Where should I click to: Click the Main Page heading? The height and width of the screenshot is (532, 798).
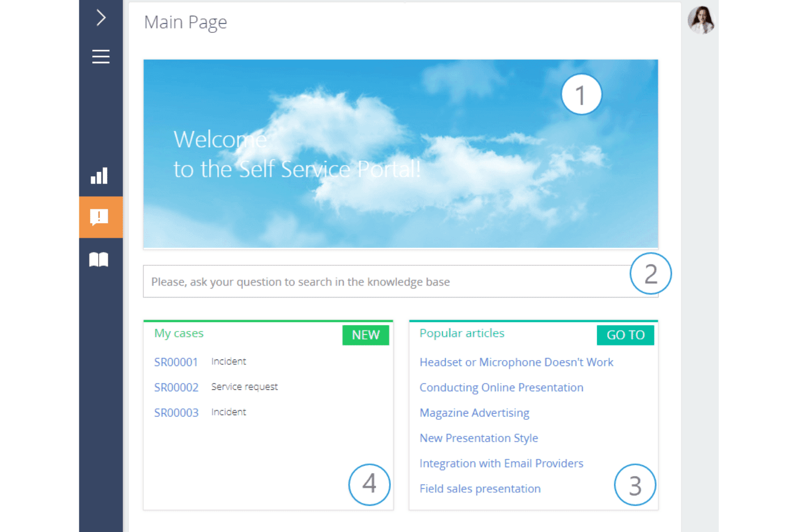click(x=185, y=23)
